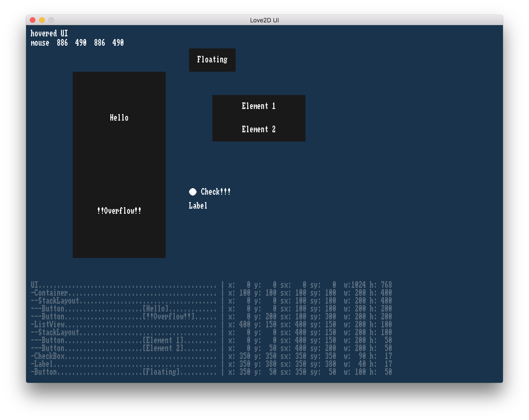Click the gray disabled zoom button

pos(51,20)
